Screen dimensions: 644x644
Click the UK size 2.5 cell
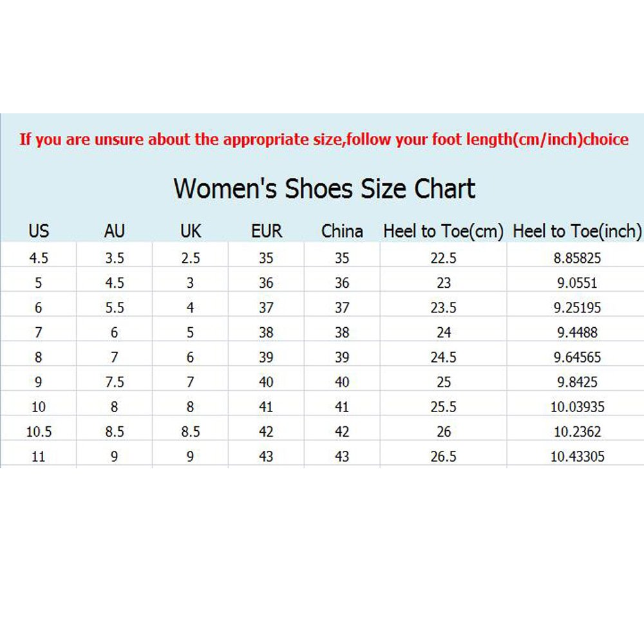coord(191,258)
